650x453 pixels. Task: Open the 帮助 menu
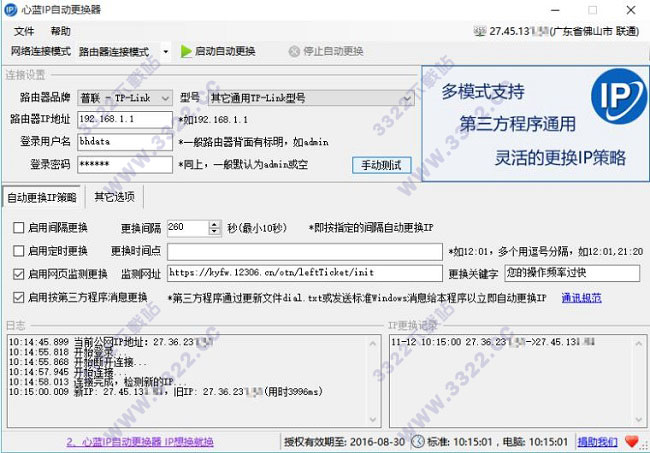(61, 31)
